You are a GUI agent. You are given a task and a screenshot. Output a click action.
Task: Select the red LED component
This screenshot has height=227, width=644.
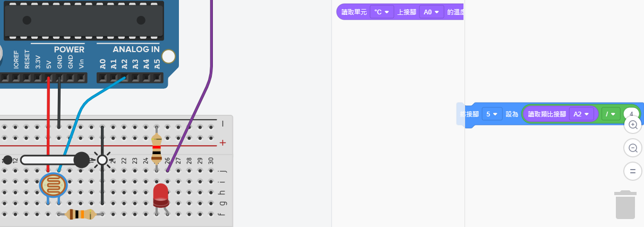[161, 195]
